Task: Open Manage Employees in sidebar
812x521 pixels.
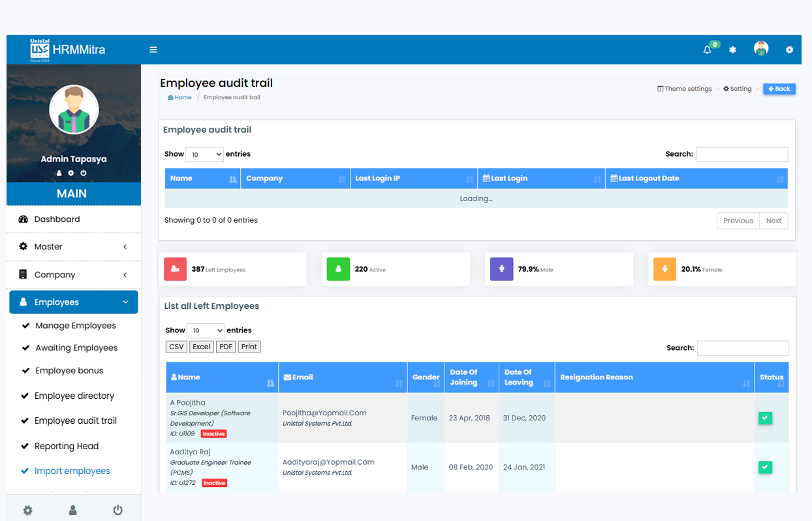Action: tap(76, 326)
